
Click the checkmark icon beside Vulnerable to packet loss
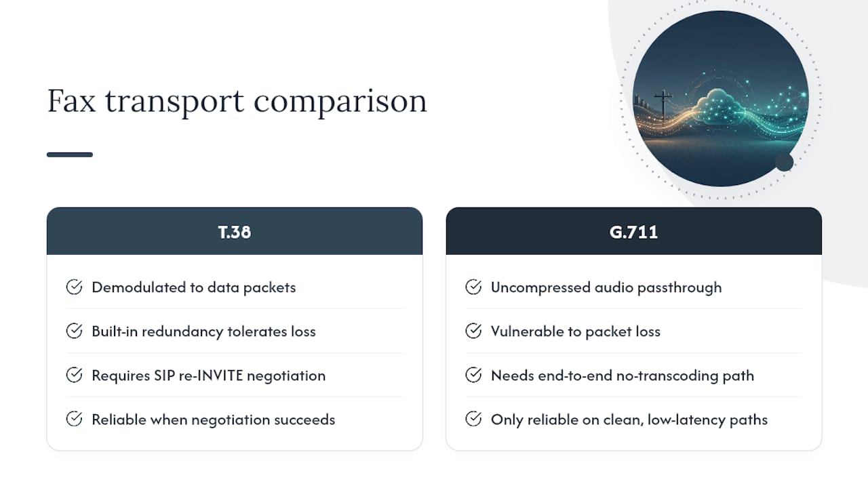pyautogui.click(x=473, y=331)
